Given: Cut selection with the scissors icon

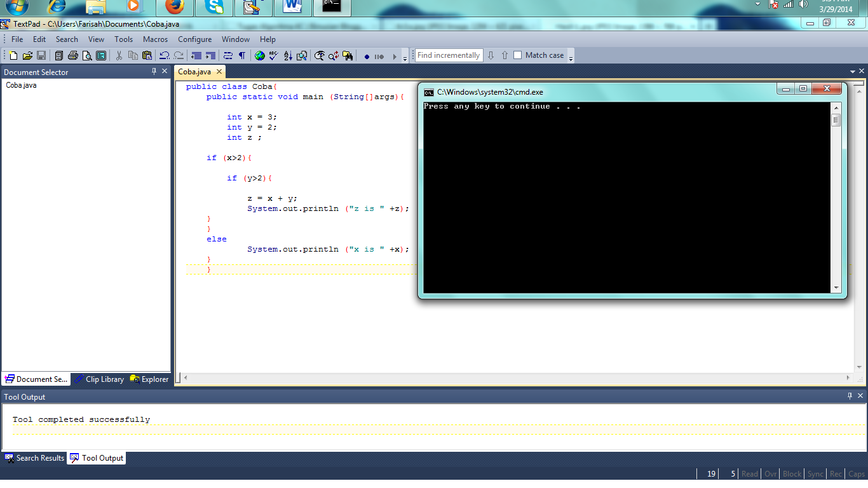Looking at the screenshot, I should [x=119, y=56].
